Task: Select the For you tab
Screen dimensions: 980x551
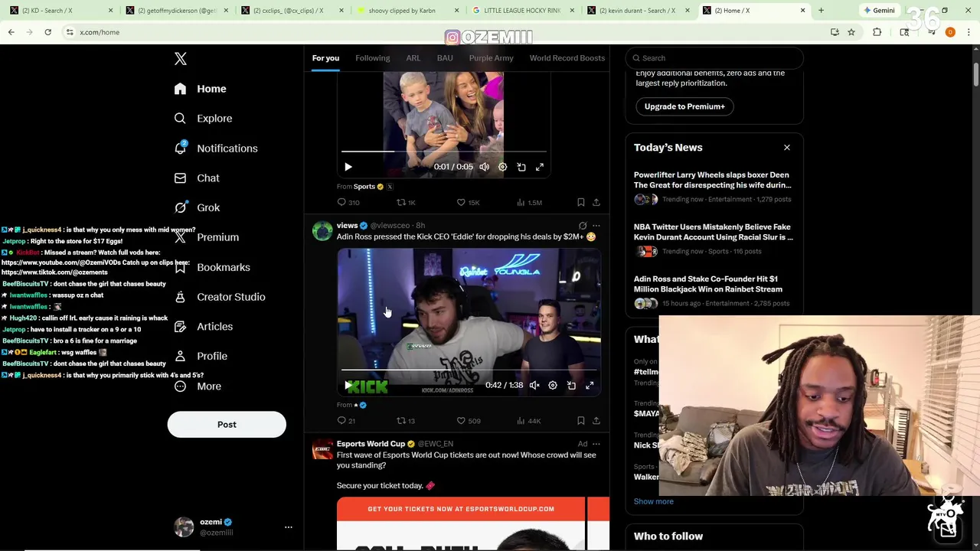Action: pyautogui.click(x=325, y=58)
